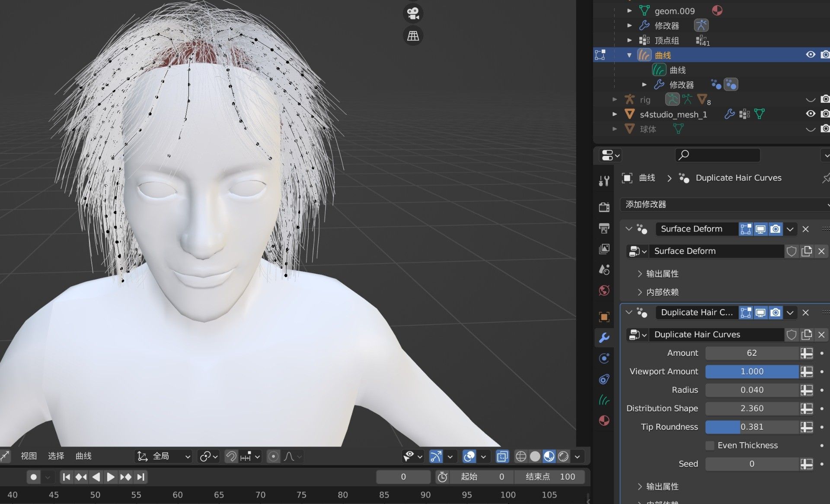The width and height of the screenshot is (830, 504).
Task: Collapse the 曲线 object in outliner
Action: click(x=629, y=55)
